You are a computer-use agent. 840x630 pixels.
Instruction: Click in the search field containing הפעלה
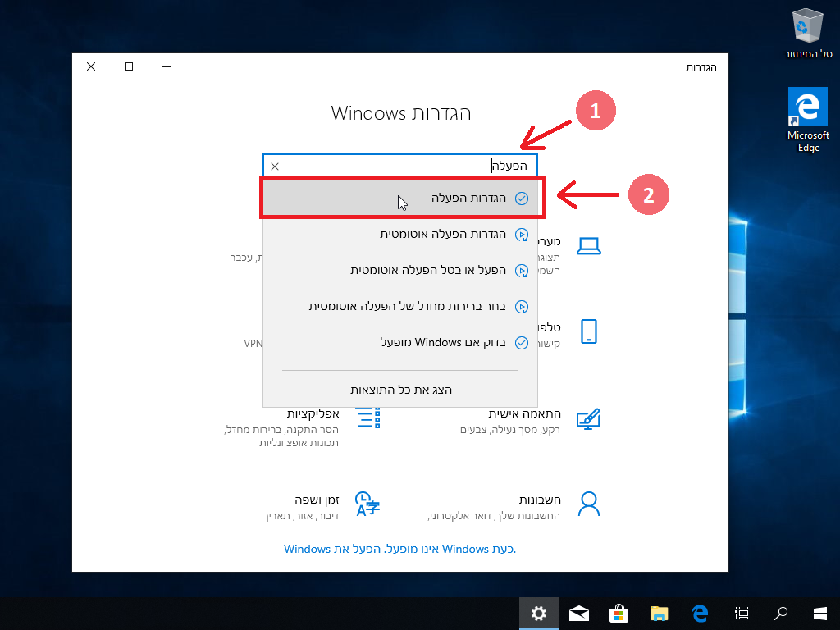tap(400, 166)
